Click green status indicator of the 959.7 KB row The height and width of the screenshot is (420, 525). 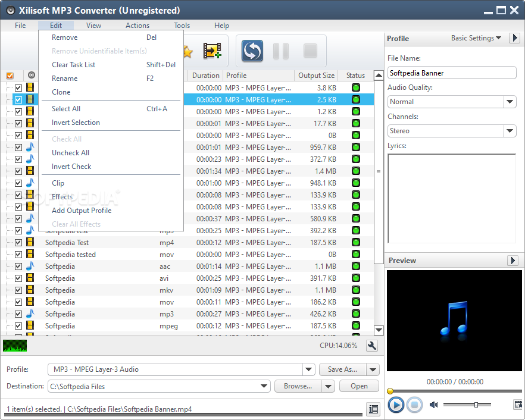click(x=356, y=147)
